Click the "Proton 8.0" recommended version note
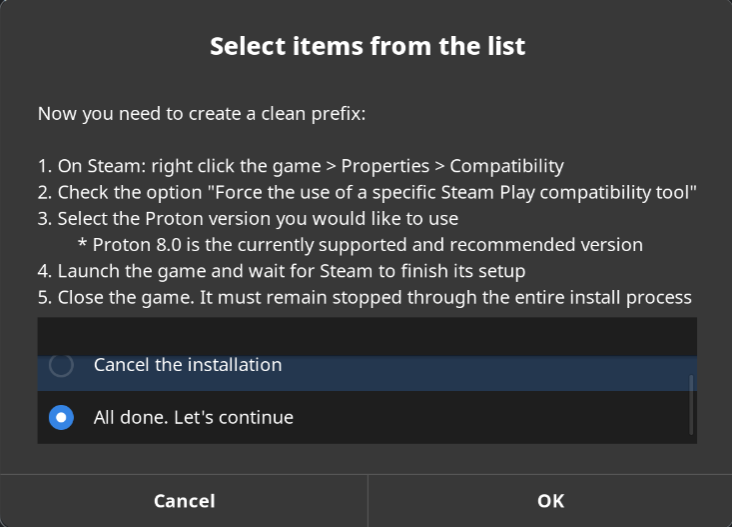The width and height of the screenshot is (732, 527). tap(359, 244)
